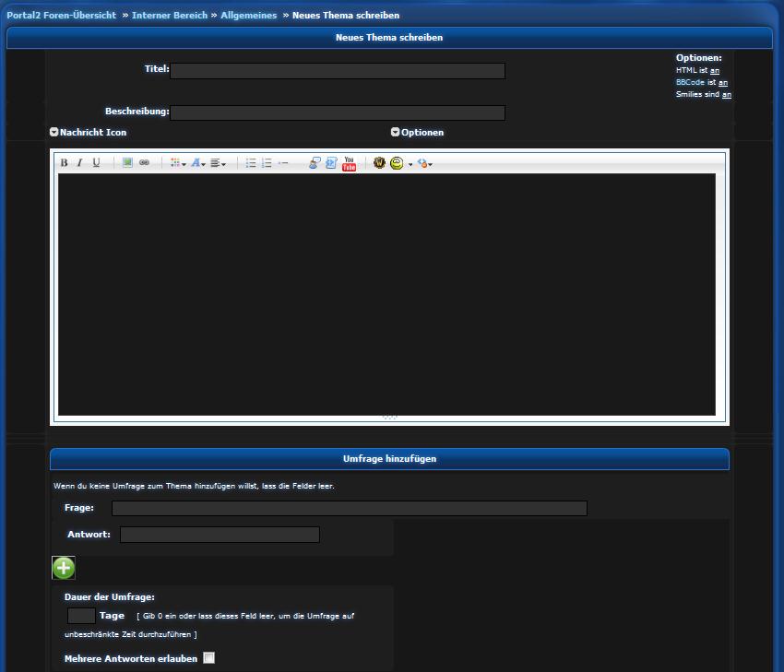The height and width of the screenshot is (672, 784).
Task: Toggle bold formatting in the editor
Action: [x=64, y=163]
